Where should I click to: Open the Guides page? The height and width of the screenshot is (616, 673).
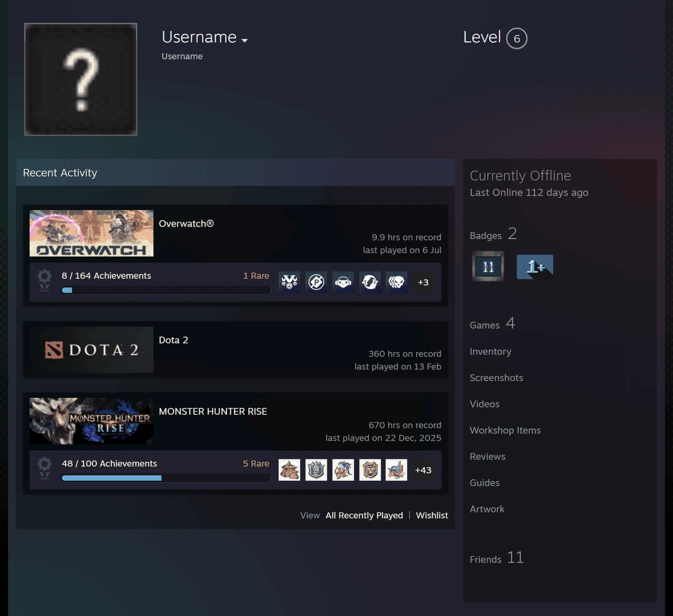[484, 483]
